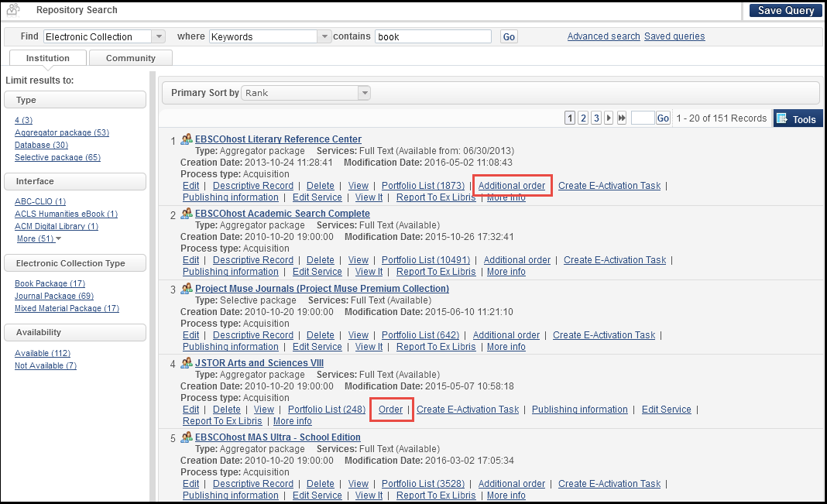827x504 pixels.
Task: Click Descriptive Record for EBSCOhost MAS Ultra
Action: click(x=252, y=483)
